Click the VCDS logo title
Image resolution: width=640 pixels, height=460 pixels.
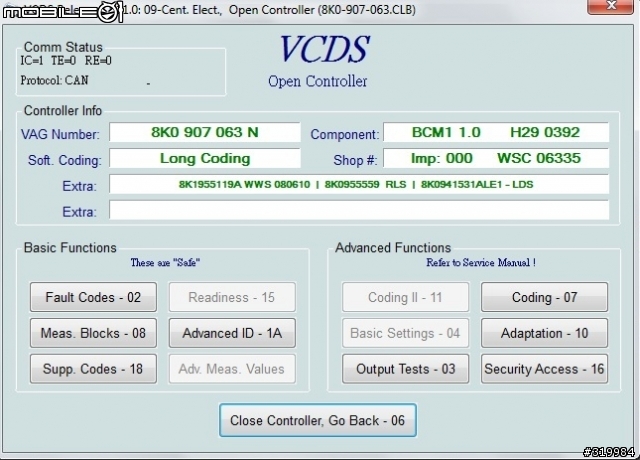[324, 49]
